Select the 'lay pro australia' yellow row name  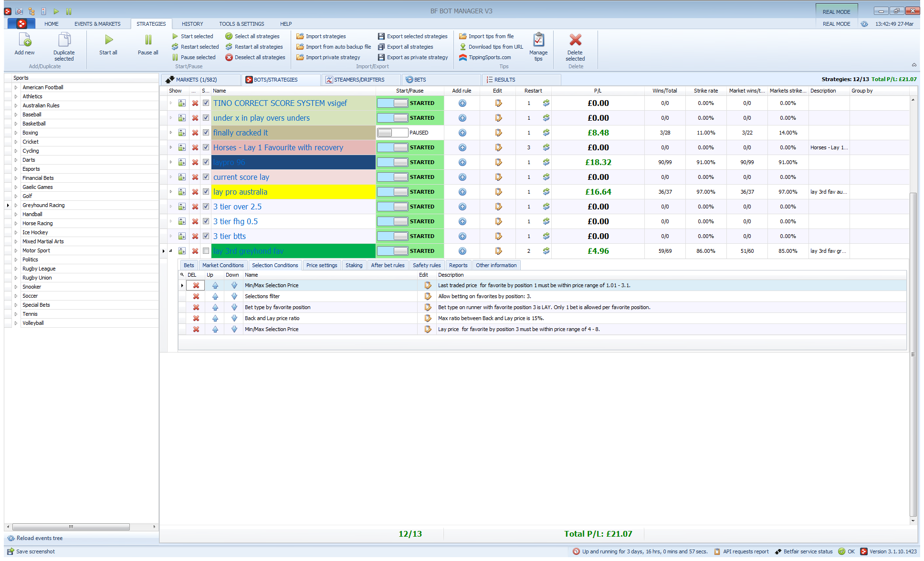coord(293,192)
